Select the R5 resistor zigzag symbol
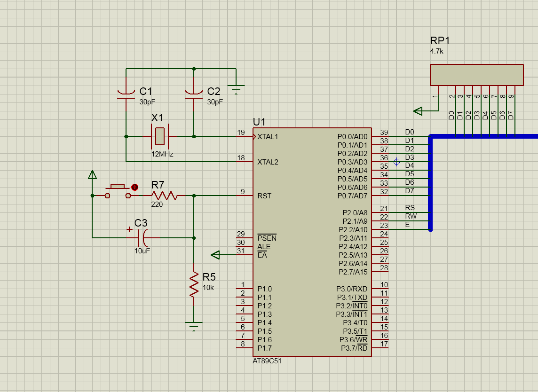This screenshot has height=392, width=538. [194, 284]
